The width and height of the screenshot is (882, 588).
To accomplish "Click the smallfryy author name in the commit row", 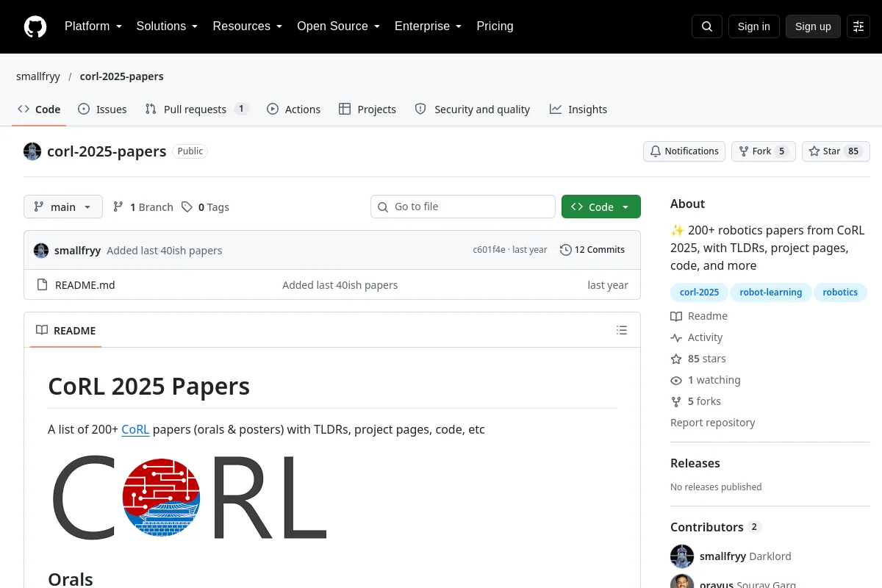I will [x=77, y=251].
